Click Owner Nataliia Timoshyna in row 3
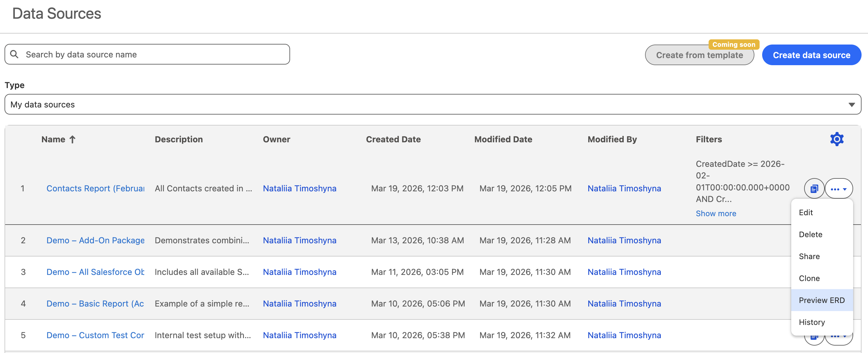 [x=299, y=272]
